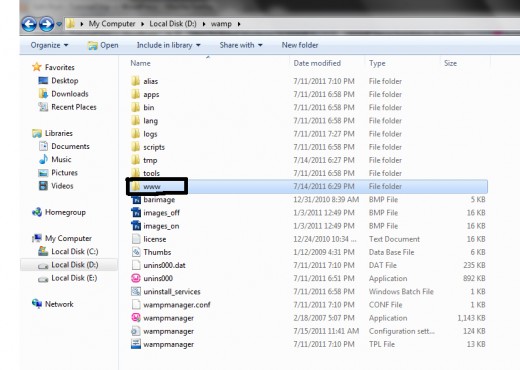Sort by the Name column header
Screen dimensions: 520x370
click(x=140, y=63)
